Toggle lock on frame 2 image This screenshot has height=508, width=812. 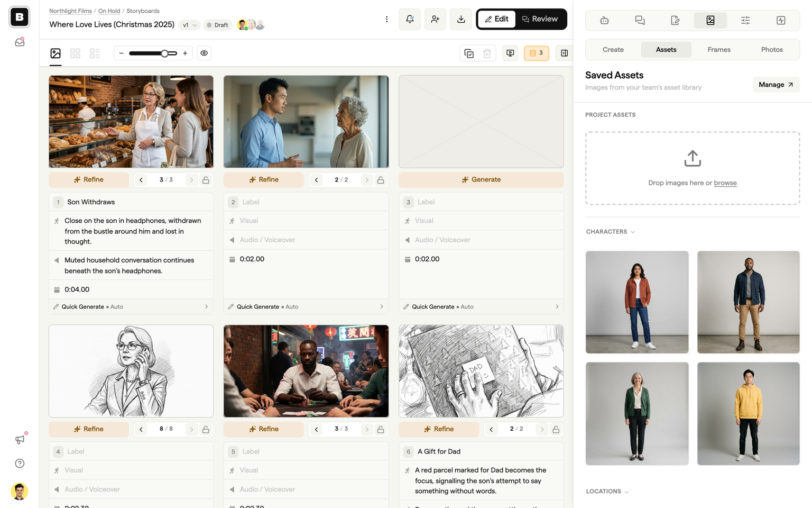pyautogui.click(x=381, y=180)
